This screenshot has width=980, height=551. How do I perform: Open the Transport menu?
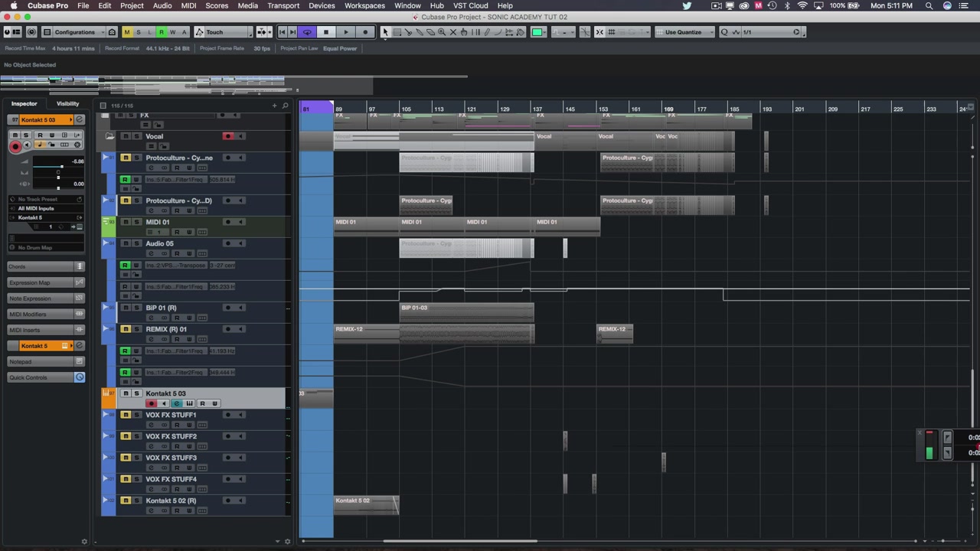click(x=283, y=5)
